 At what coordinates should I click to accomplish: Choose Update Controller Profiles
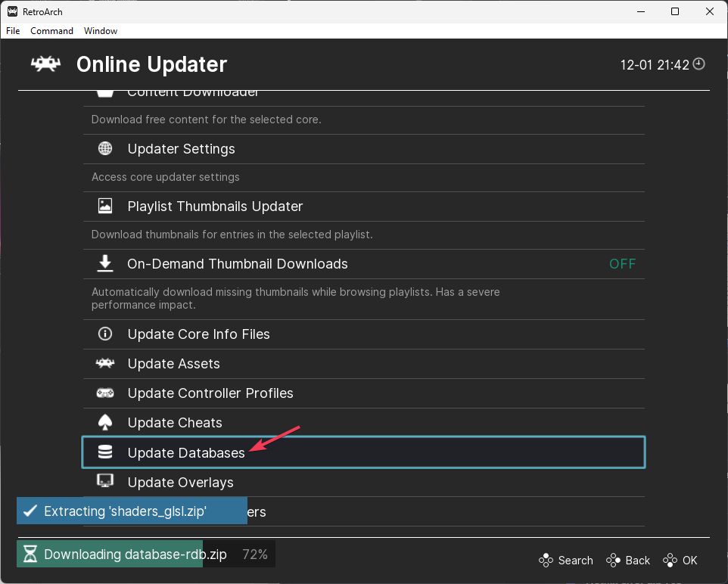[x=364, y=393]
